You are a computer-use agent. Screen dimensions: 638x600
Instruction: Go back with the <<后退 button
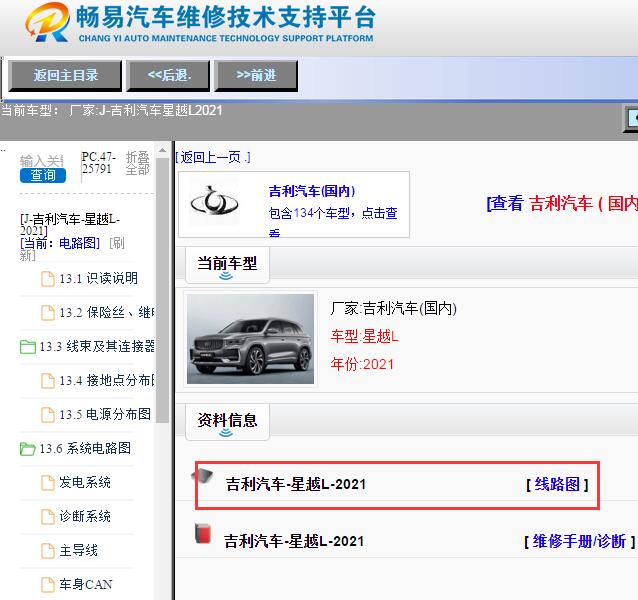168,75
